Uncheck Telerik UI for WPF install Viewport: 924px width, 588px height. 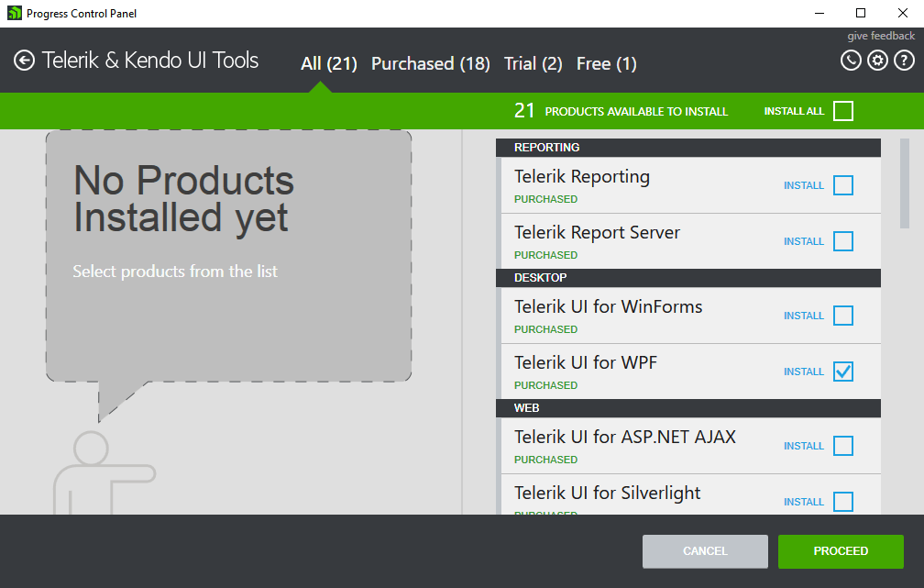click(842, 372)
